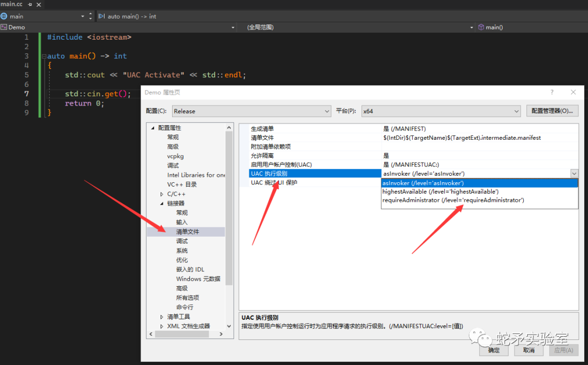Select 调试 under 链接器
Screen dimensions: 588x365
tap(182, 241)
